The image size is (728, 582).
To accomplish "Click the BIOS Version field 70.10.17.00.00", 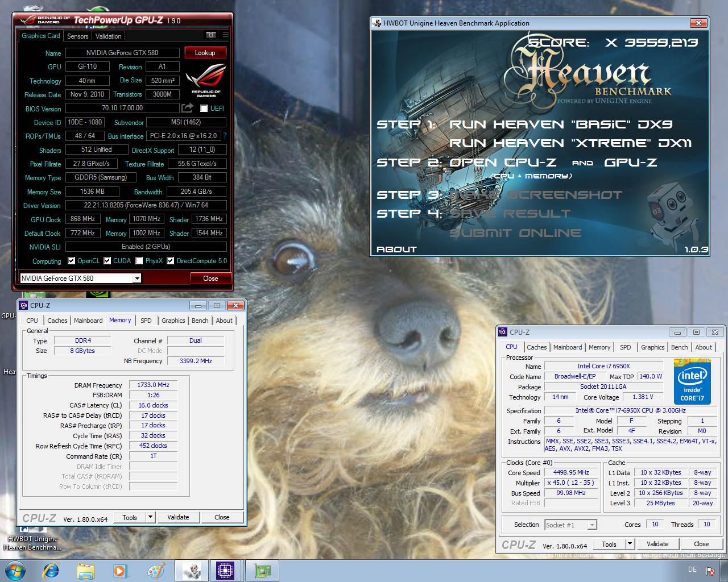I will pyautogui.click(x=122, y=108).
